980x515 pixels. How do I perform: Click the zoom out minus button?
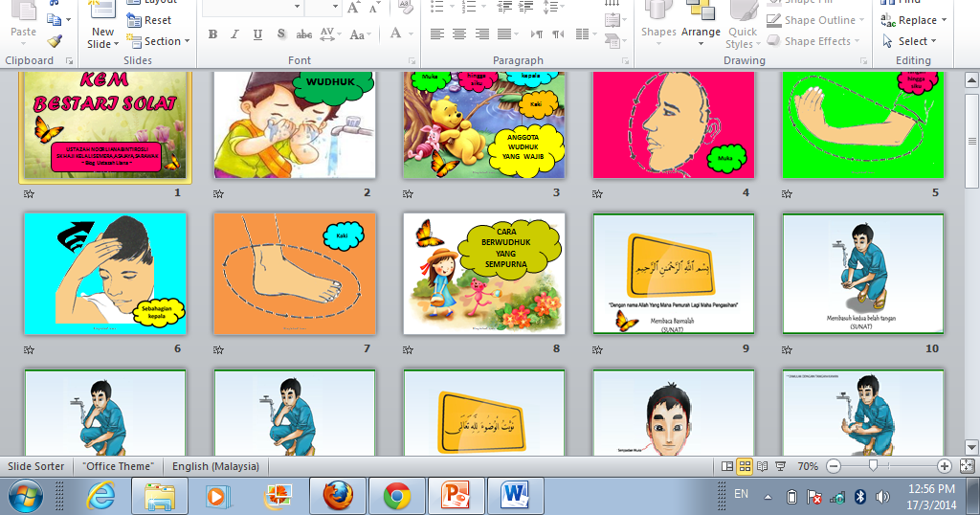pos(834,466)
